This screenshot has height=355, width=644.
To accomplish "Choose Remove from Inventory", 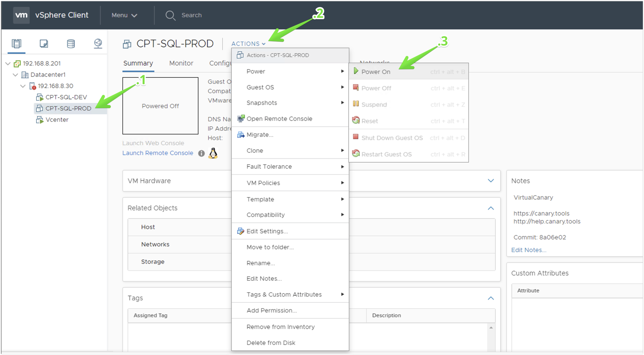I will pyautogui.click(x=290, y=327).
